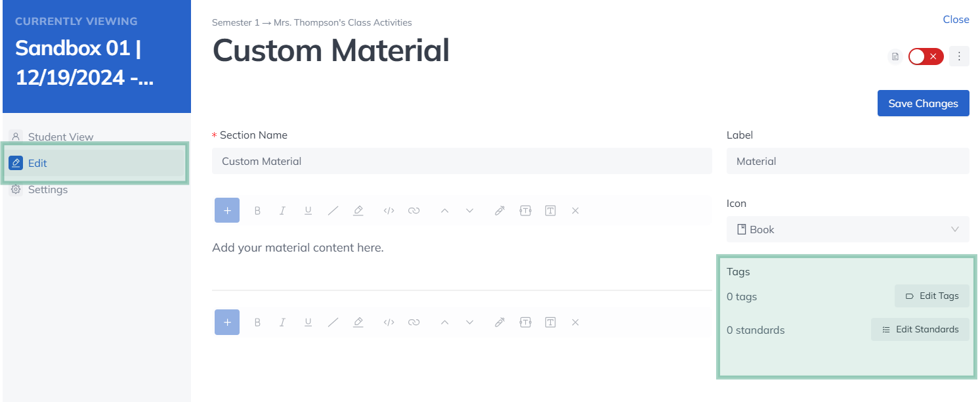
Task: Open Student View in the sidebar
Action: coord(60,137)
